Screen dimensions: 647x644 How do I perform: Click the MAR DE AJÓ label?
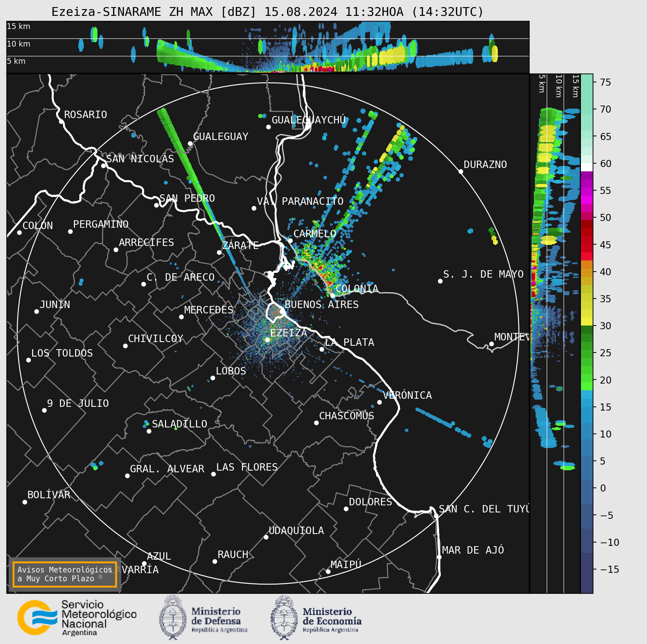[x=473, y=550]
